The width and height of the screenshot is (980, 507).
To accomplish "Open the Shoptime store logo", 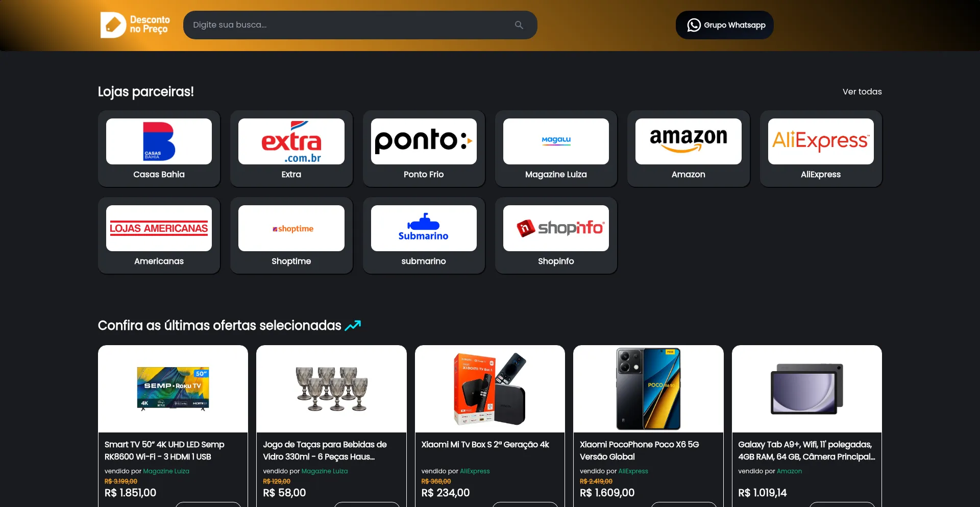I will click(291, 228).
